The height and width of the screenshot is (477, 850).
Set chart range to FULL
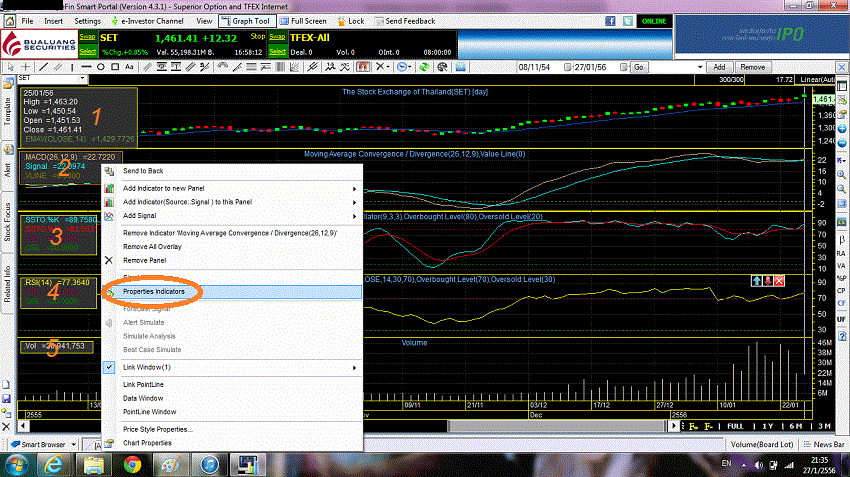pos(735,427)
